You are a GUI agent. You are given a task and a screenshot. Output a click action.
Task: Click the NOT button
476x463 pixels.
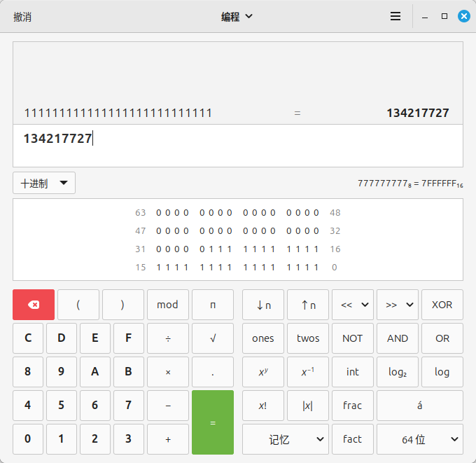353,338
